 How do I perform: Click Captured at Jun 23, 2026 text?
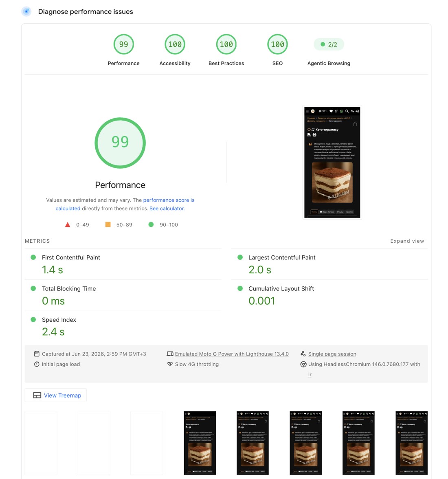tap(94, 354)
